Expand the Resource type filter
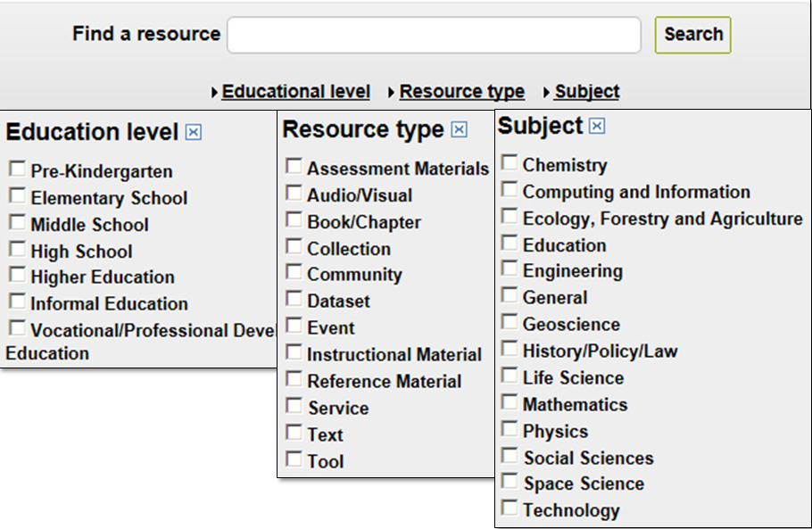 coord(461,92)
